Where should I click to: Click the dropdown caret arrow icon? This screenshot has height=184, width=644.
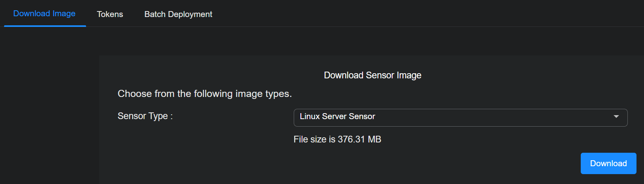point(616,117)
